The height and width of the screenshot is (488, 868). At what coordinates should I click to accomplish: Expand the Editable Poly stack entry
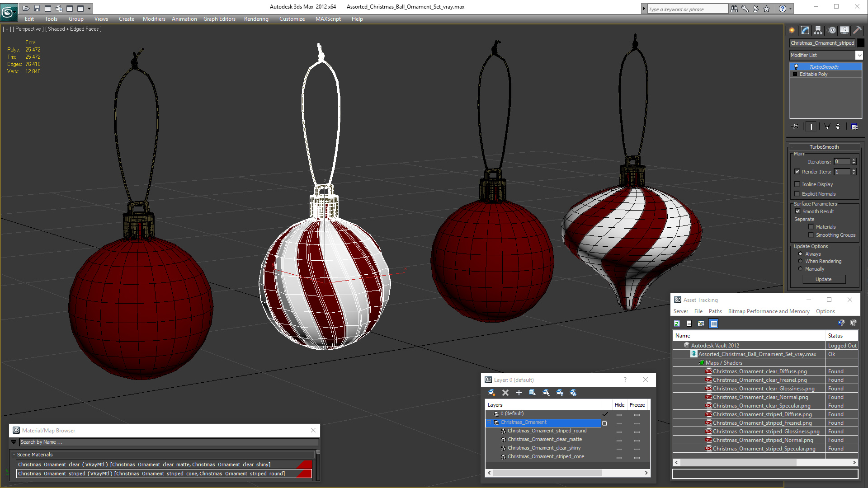click(795, 74)
